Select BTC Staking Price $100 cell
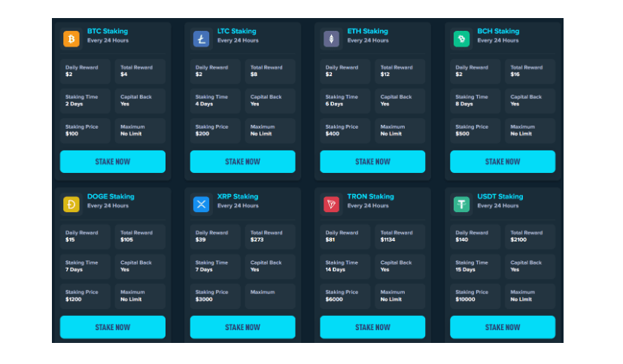This screenshot has width=623, height=364. point(86,131)
